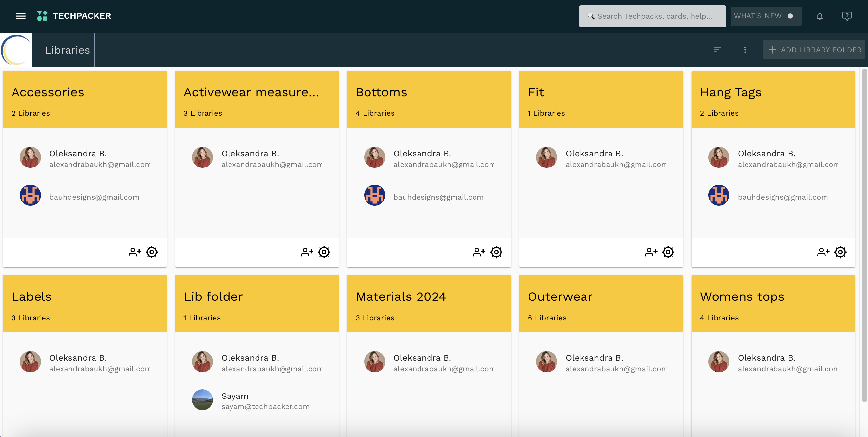
Task: Click the account moon logo thumbnail
Action: pyautogui.click(x=16, y=50)
